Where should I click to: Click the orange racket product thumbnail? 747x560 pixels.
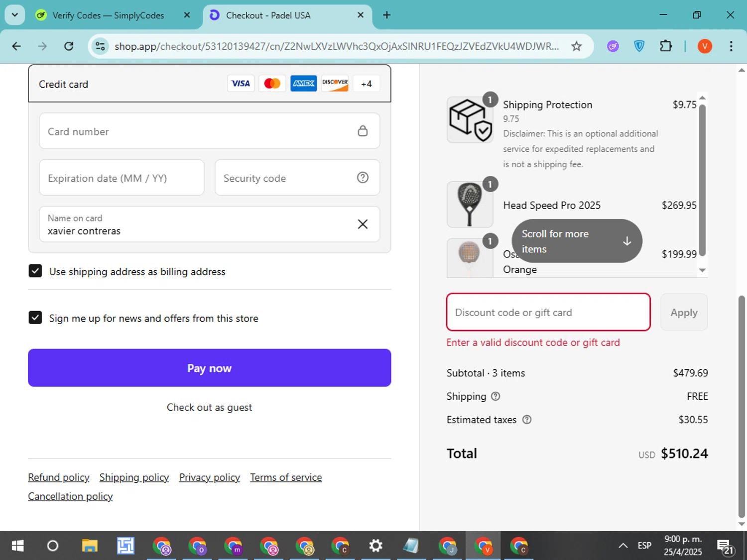tap(470, 257)
